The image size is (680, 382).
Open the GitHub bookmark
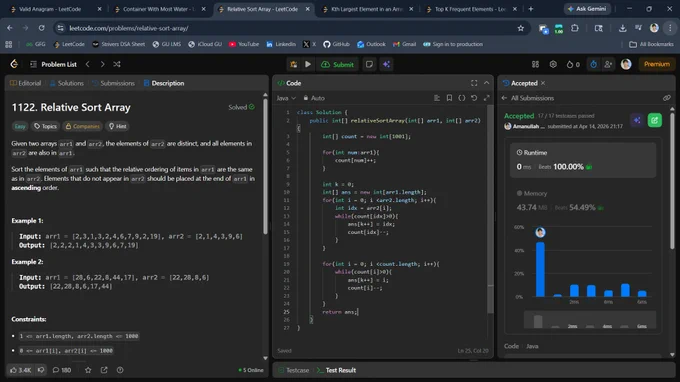[x=337, y=44]
